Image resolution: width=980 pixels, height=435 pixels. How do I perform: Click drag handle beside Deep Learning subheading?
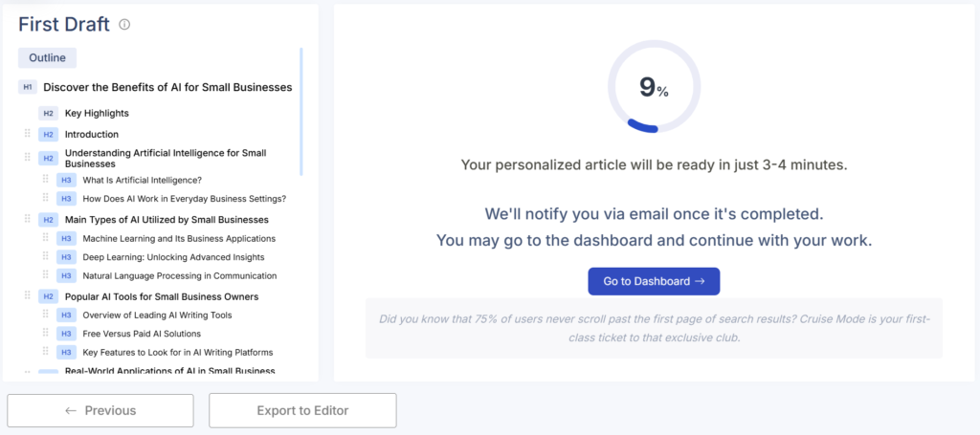click(45, 256)
